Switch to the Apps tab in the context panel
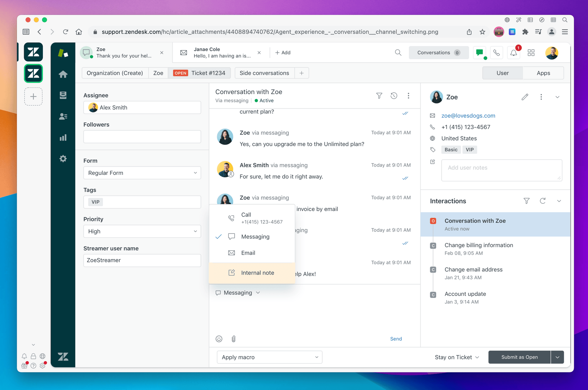588x390 pixels. 543,73
